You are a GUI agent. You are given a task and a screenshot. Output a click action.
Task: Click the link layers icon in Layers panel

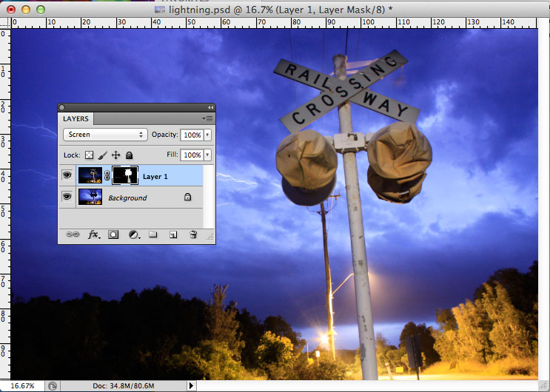click(x=73, y=234)
